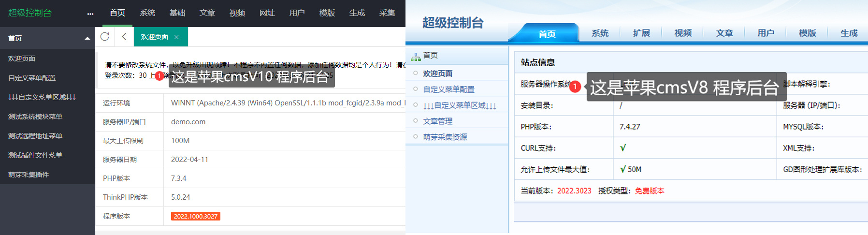868x235 pixels.
Task: Open the 采集 menu in the dark top bar
Action: click(387, 13)
